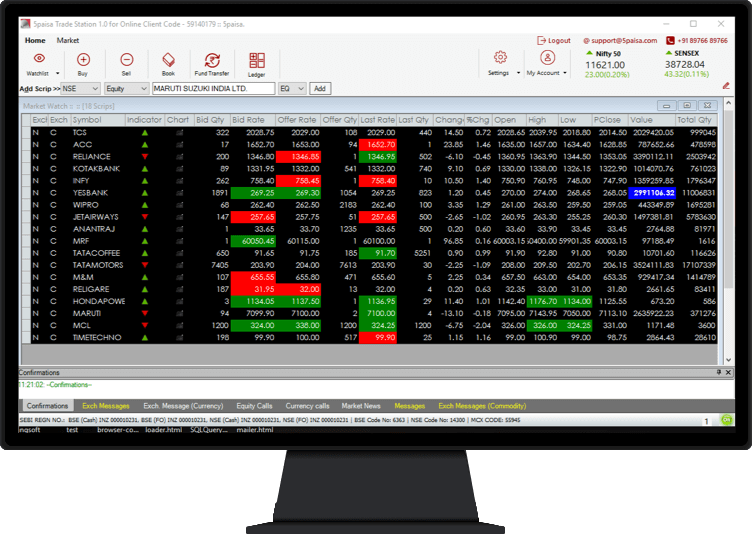Click the scrip name input field
This screenshot has height=534, width=752.
(213, 89)
